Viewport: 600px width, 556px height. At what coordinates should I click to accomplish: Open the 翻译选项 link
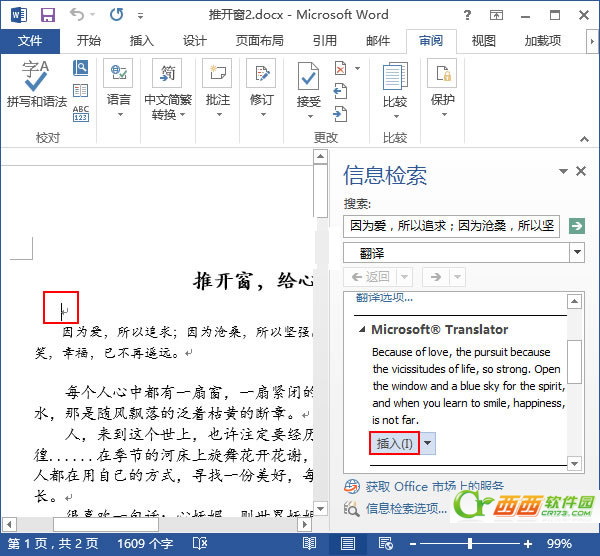point(384,297)
